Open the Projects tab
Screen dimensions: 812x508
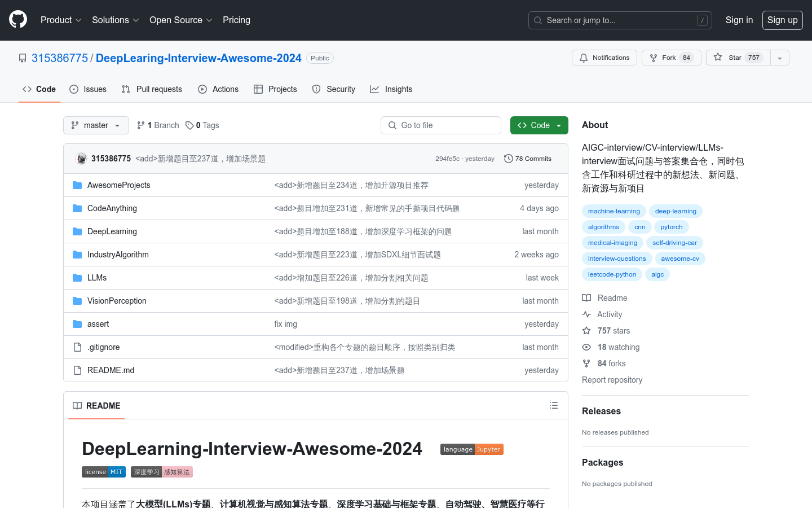tap(275, 89)
